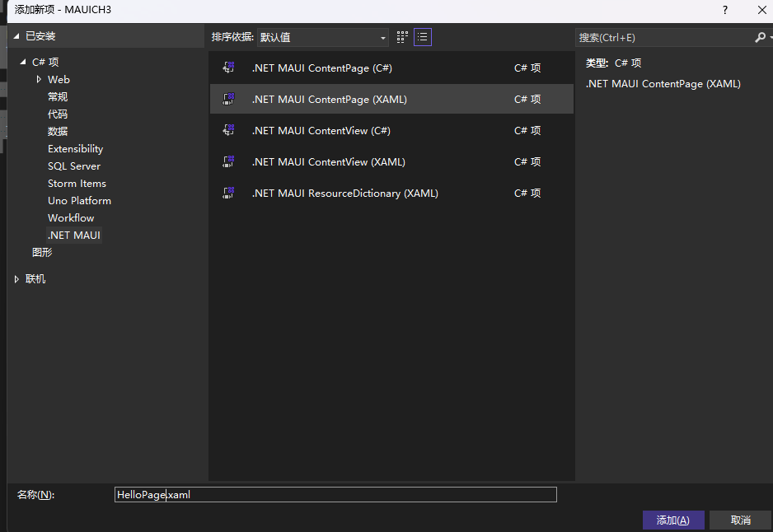The image size is (773, 532).
Task: Click the help question mark icon
Action: pyautogui.click(x=724, y=11)
